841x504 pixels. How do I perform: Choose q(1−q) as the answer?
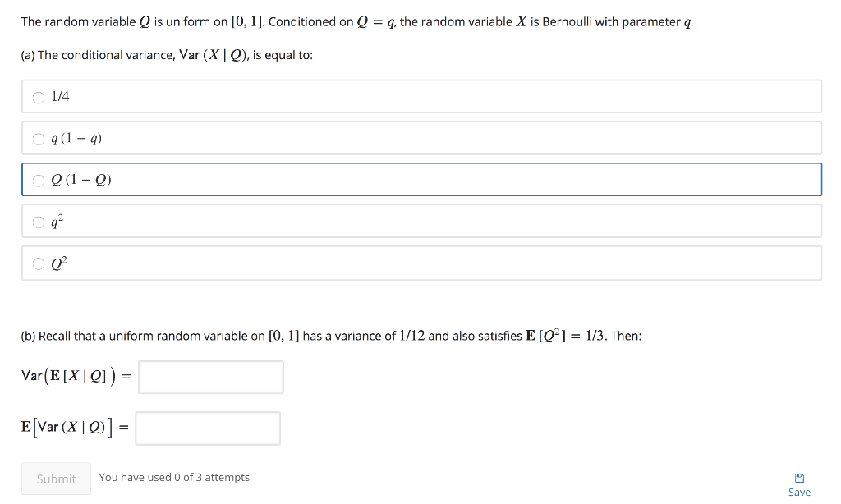coord(38,138)
